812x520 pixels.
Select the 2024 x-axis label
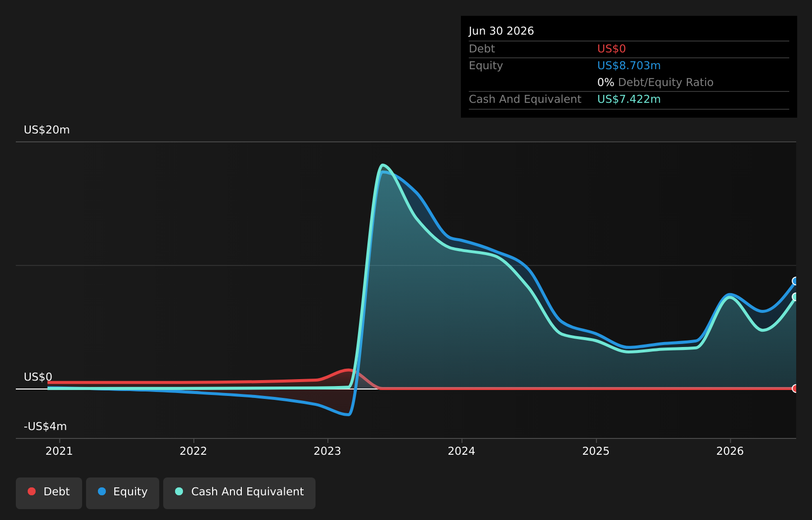461,451
